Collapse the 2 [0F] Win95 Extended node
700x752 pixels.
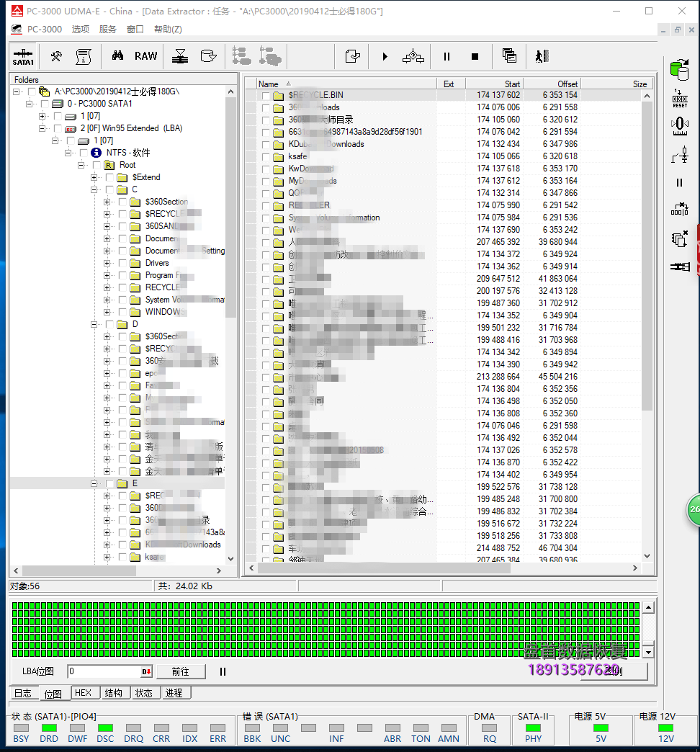pyautogui.click(x=42, y=128)
